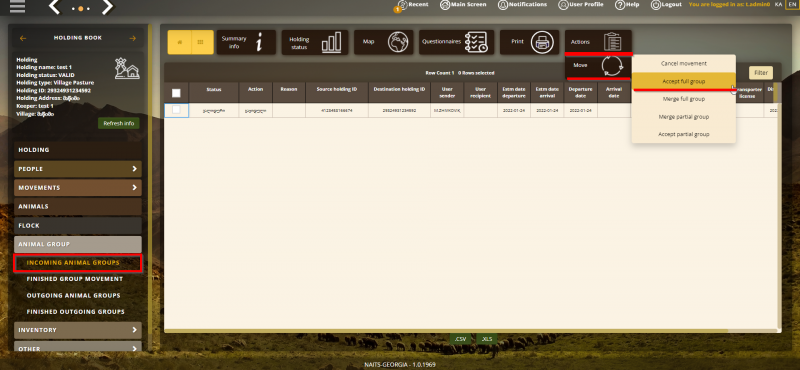Image resolution: width=800 pixels, height=370 pixels.
Task: Tick the select-all header checkbox
Action: point(176,93)
